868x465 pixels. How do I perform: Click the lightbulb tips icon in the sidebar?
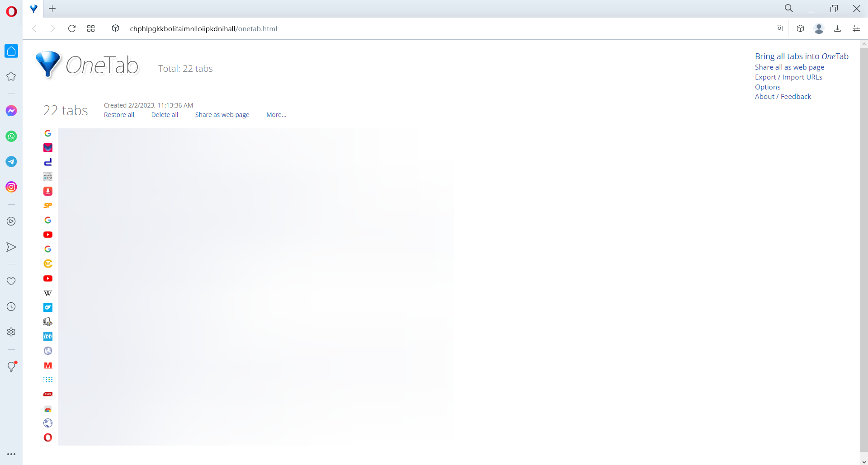tap(12, 366)
